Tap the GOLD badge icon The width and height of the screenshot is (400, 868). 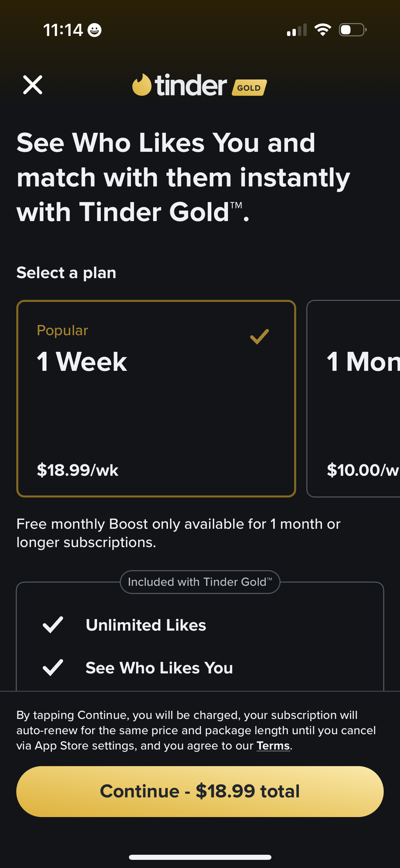(249, 88)
